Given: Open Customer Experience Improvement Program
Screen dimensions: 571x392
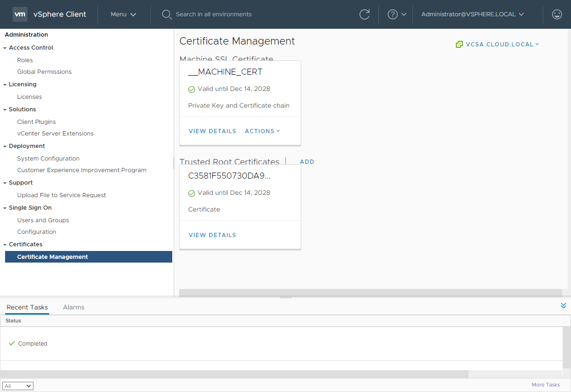Looking at the screenshot, I should coord(82,170).
